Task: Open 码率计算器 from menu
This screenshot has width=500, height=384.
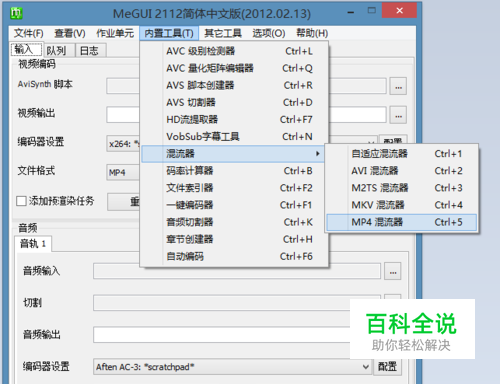Action: tap(234, 171)
